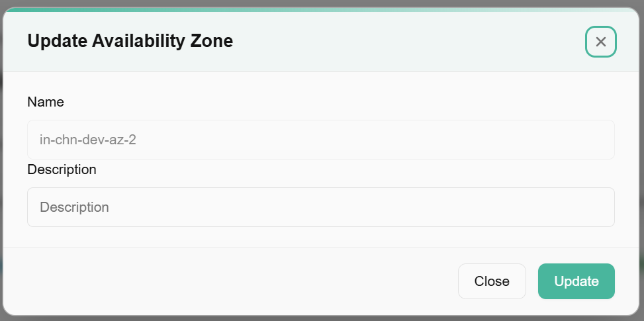Click the "Update Availability Zone" title

pos(130,41)
